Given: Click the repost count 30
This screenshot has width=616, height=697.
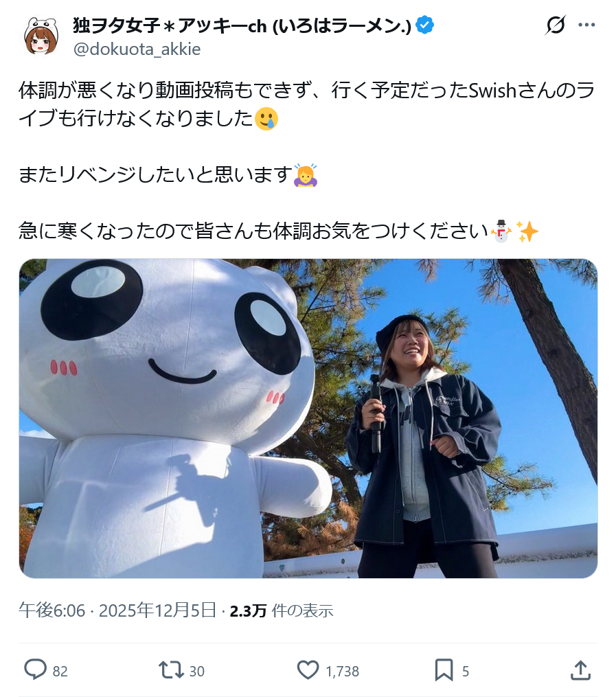Looking at the screenshot, I should point(197,671).
